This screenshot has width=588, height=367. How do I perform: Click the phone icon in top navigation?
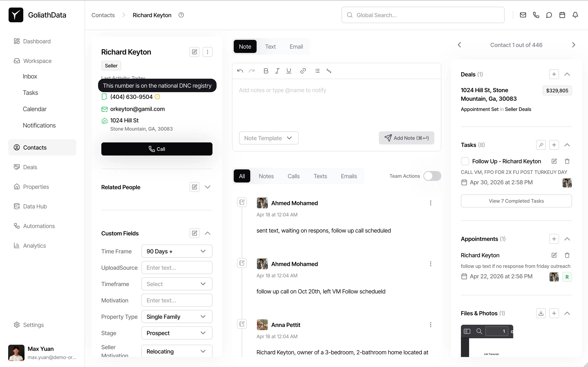point(536,15)
